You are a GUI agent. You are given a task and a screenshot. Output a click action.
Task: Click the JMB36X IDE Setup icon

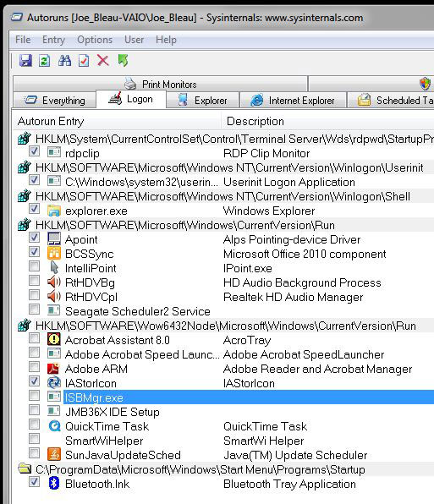point(53,411)
